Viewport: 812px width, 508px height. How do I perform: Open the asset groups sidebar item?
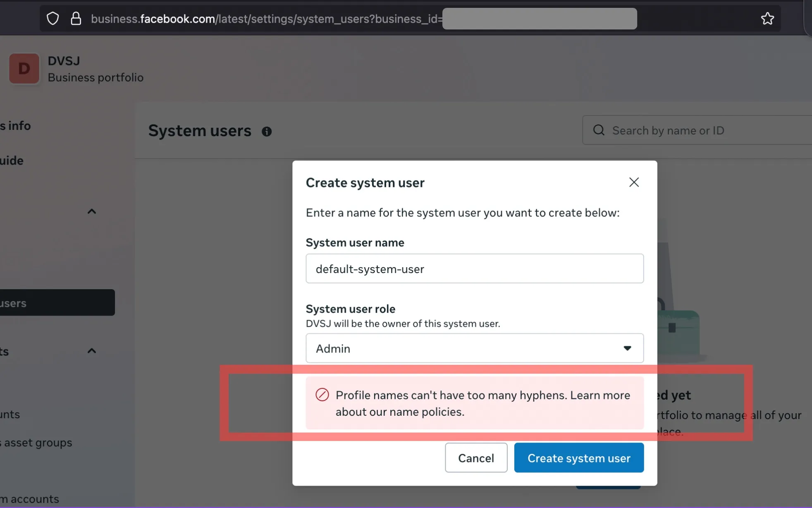click(x=36, y=443)
